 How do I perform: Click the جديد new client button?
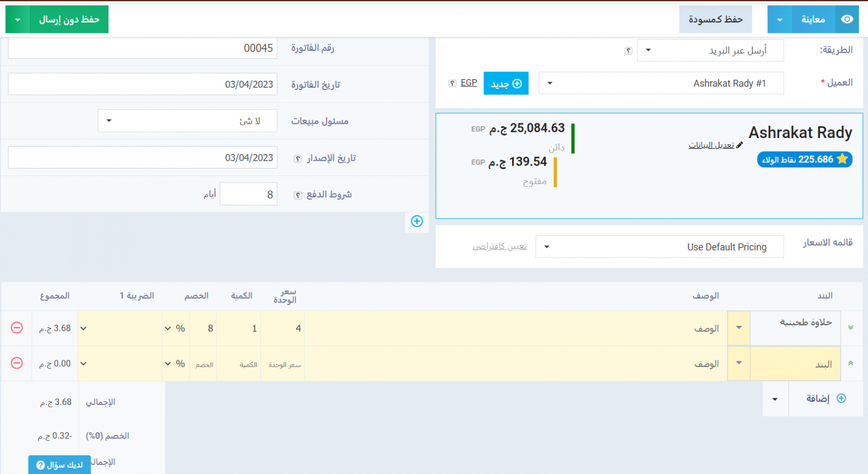tap(506, 84)
